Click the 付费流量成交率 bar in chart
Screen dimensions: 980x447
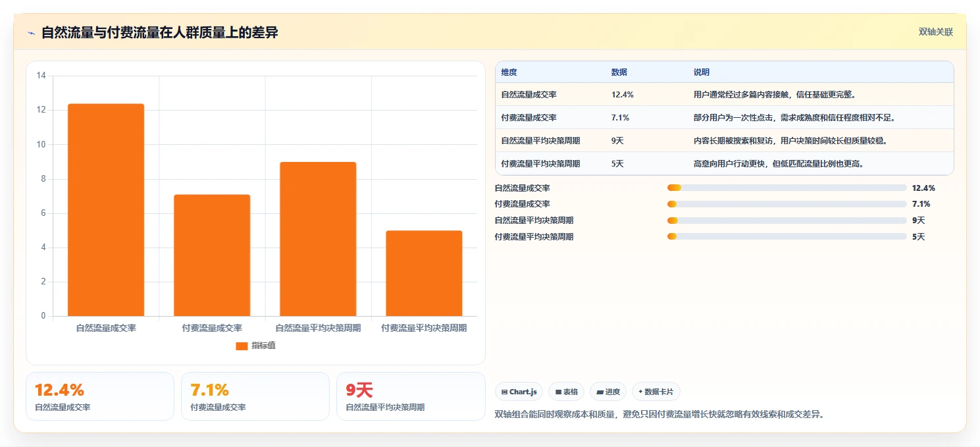click(212, 255)
